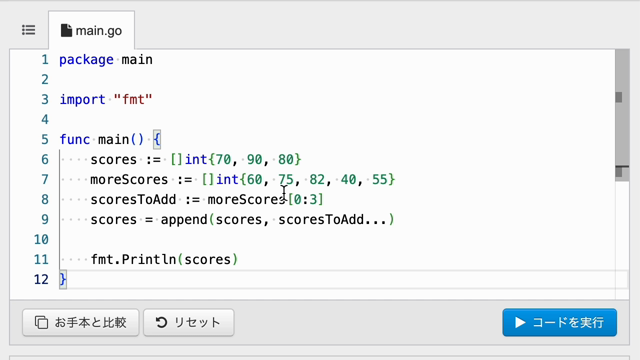Viewport: 640px width, 360px height.
Task: Click the closing brace on line 12
Action: (62, 280)
